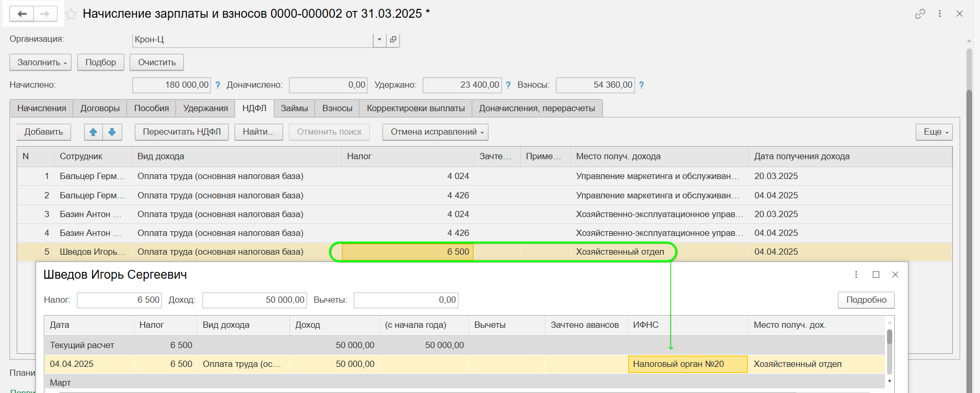This screenshot has width=980, height=393.
Task: Move row up with blue up arrow
Action: pyautogui.click(x=94, y=132)
